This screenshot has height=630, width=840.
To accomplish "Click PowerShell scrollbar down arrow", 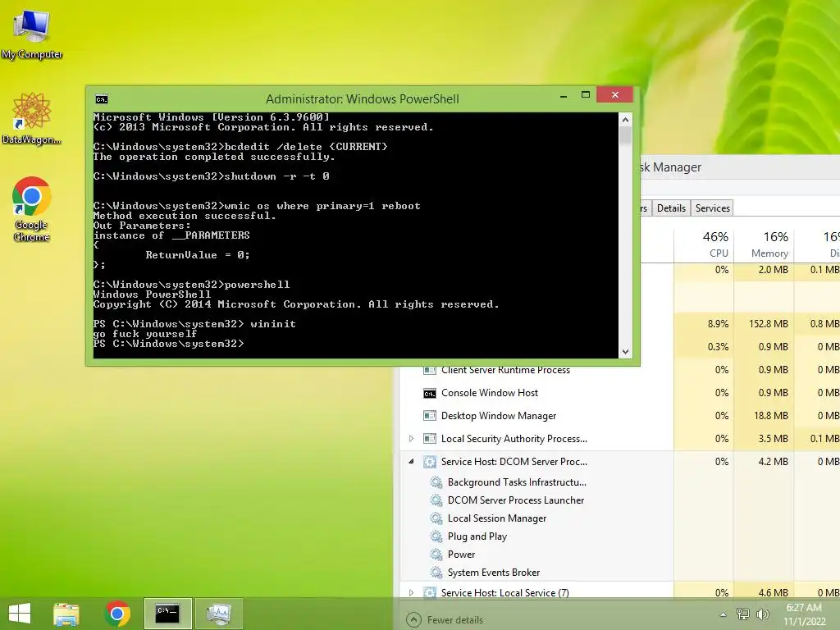I will click(625, 352).
